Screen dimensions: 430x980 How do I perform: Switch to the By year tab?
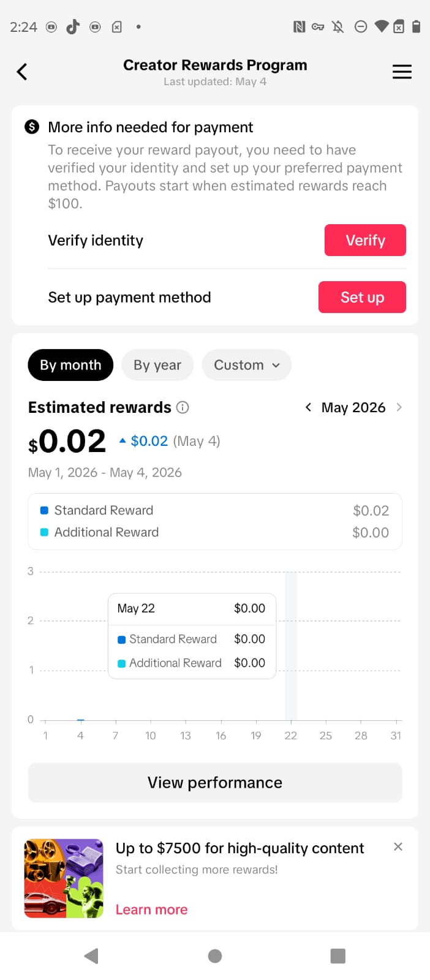[157, 365]
